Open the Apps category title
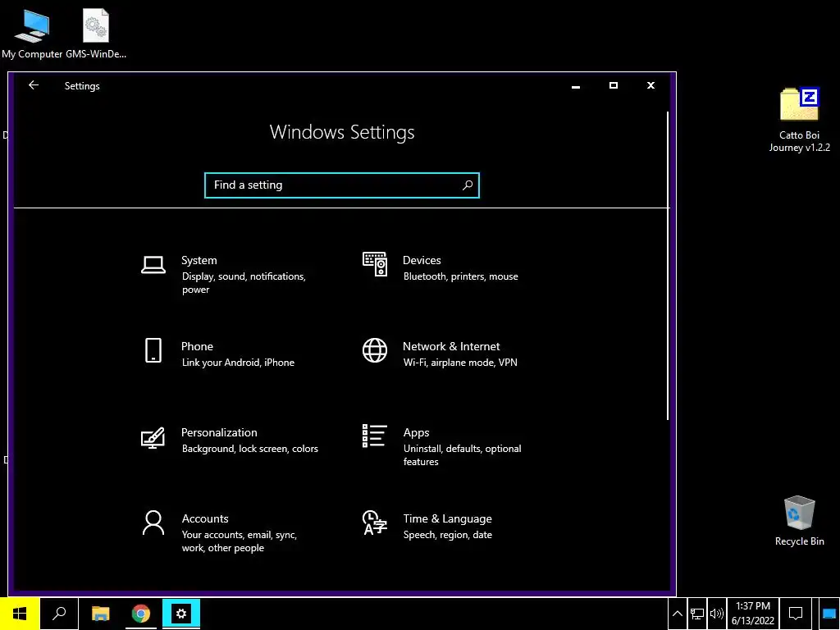Image resolution: width=840 pixels, height=630 pixels. 416,432
